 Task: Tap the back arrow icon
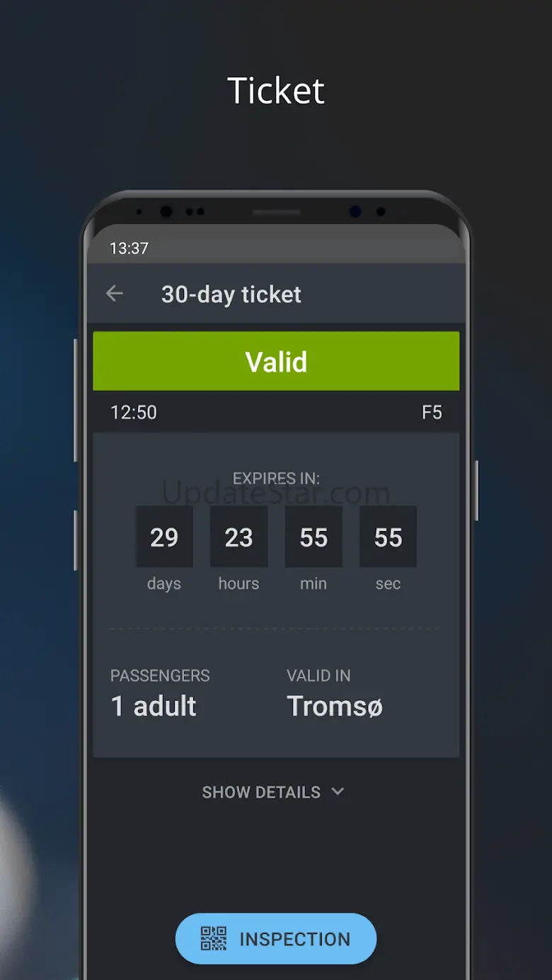pyautogui.click(x=115, y=294)
